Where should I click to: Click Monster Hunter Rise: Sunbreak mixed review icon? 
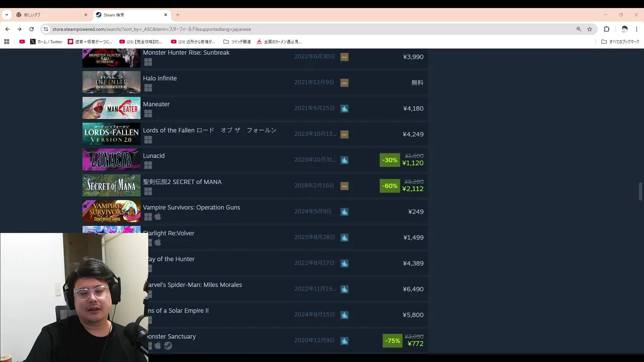tap(344, 57)
